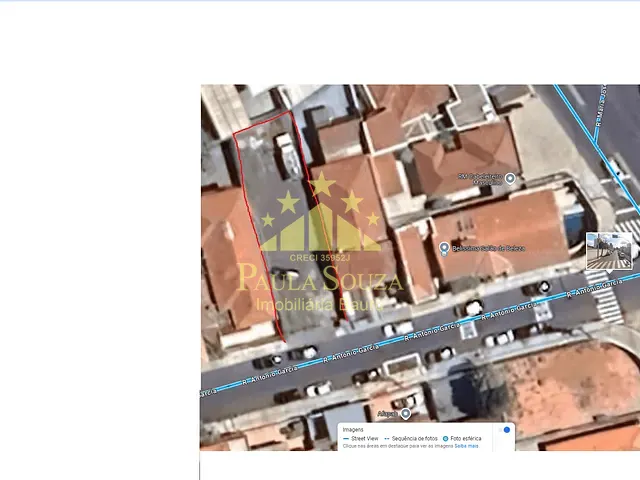Click the Foto esférica legend entry
Screen dimensions: 640x480
click(x=462, y=438)
